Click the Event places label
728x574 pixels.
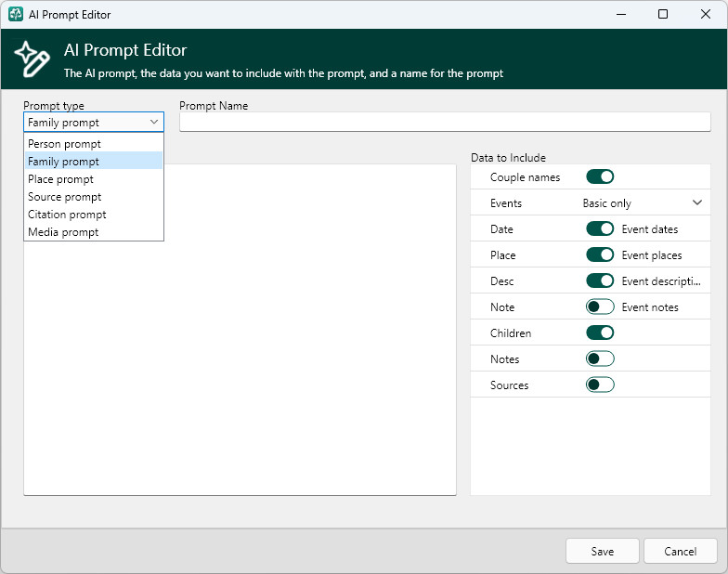[x=652, y=254]
